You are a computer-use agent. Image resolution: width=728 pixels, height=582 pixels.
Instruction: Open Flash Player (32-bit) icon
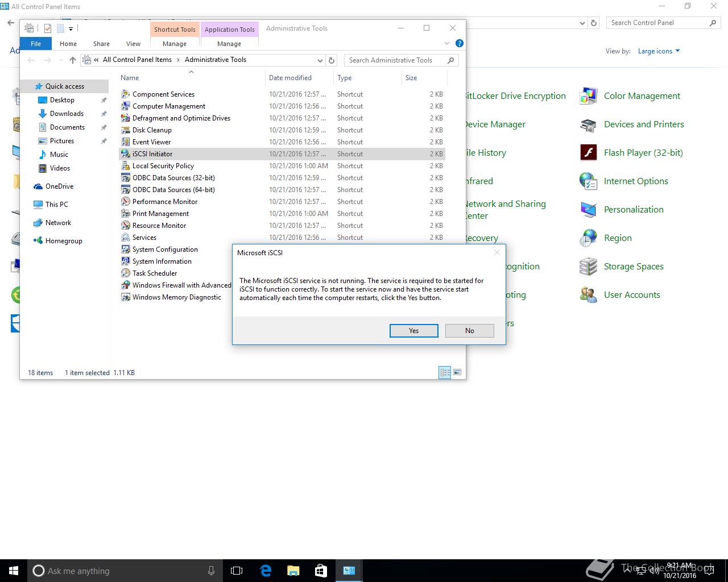588,153
